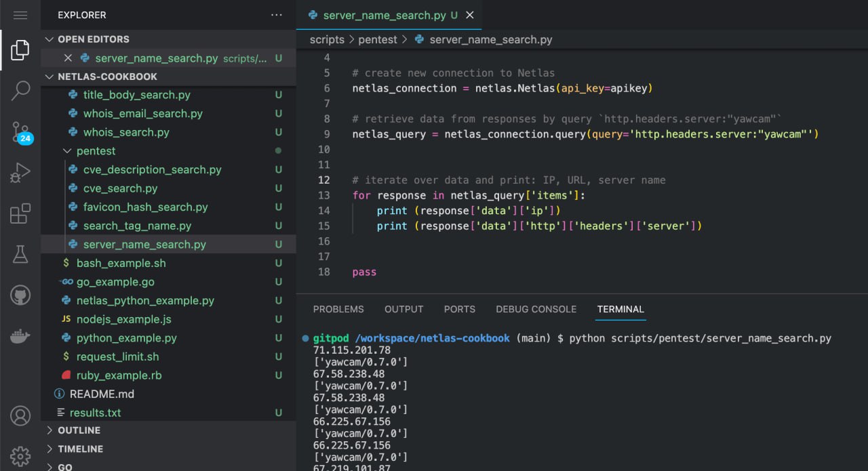Close the server_name_search.py editor tab
The image size is (868, 471).
pyautogui.click(x=470, y=15)
